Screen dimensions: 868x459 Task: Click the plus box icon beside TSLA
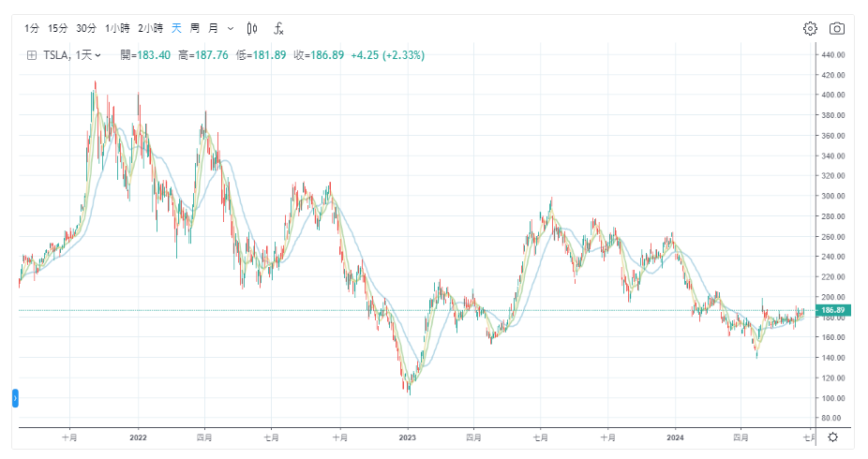click(31, 55)
